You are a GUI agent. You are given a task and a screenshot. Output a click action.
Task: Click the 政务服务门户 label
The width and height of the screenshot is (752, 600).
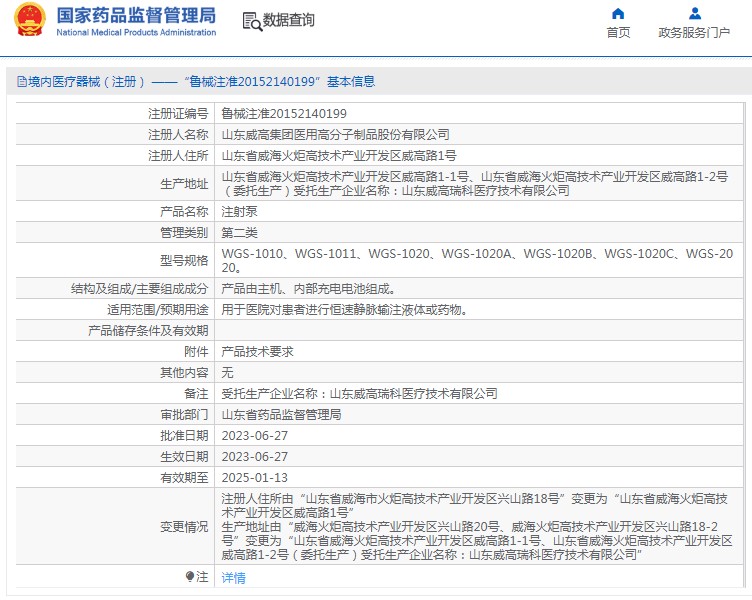[694, 33]
